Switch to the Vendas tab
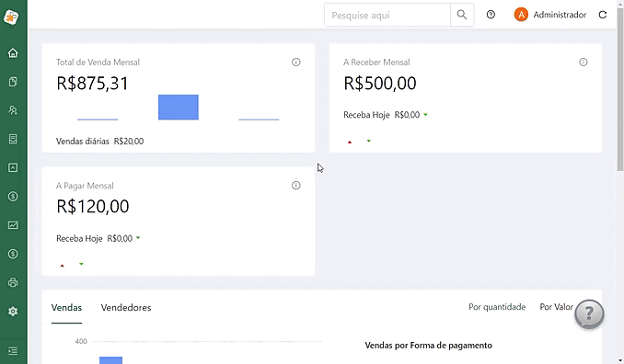The image size is (624, 364). coord(66,308)
